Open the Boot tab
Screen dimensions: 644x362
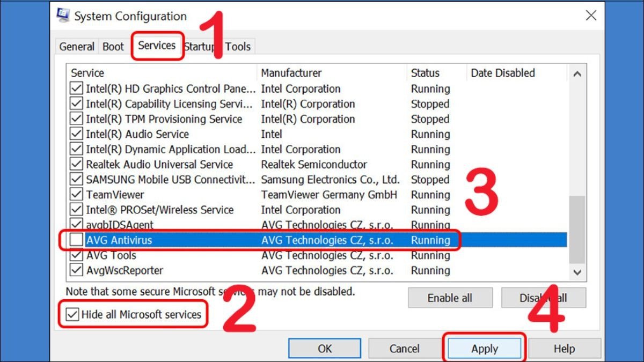pyautogui.click(x=113, y=47)
